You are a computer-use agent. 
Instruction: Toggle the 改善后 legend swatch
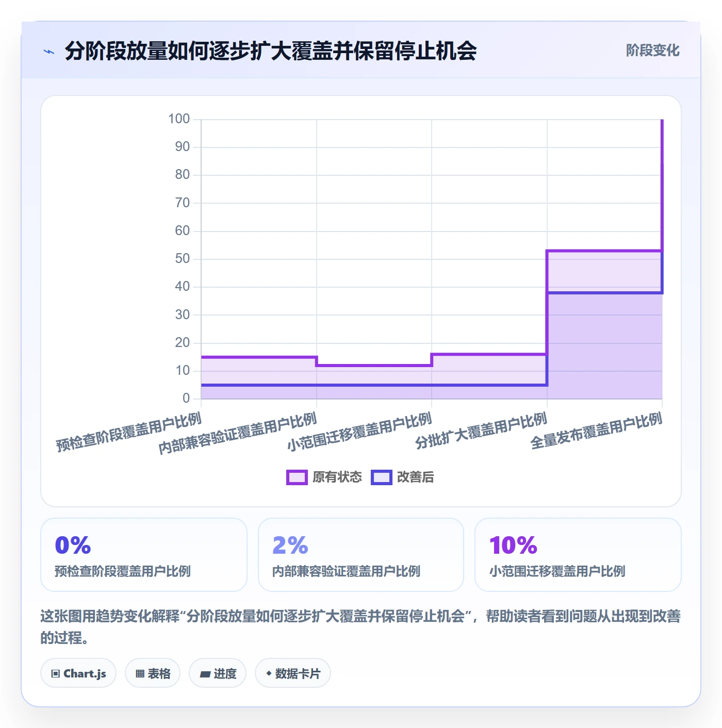(382, 477)
